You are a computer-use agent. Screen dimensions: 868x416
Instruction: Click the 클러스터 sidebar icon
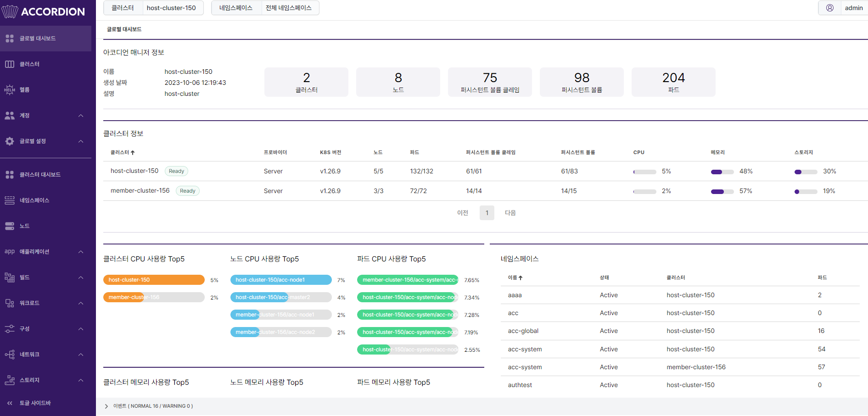10,64
